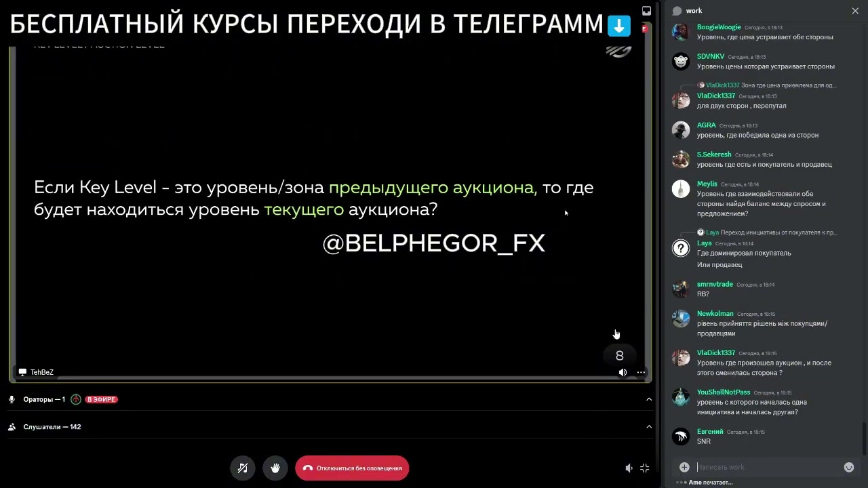Click the TehBeZ stream name label
This screenshot has width=868, height=488.
42,372
